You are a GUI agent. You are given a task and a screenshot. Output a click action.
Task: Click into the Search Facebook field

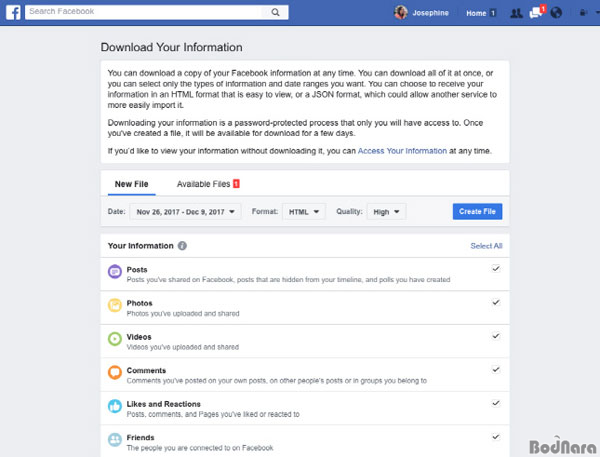tap(144, 12)
